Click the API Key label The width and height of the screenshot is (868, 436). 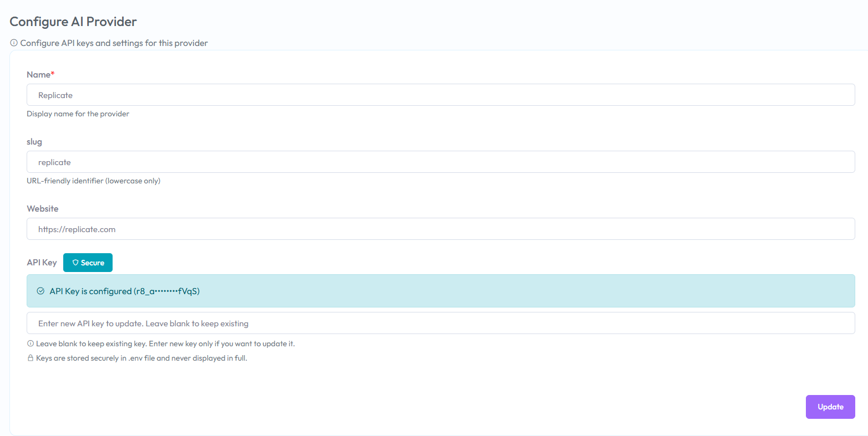(42, 263)
